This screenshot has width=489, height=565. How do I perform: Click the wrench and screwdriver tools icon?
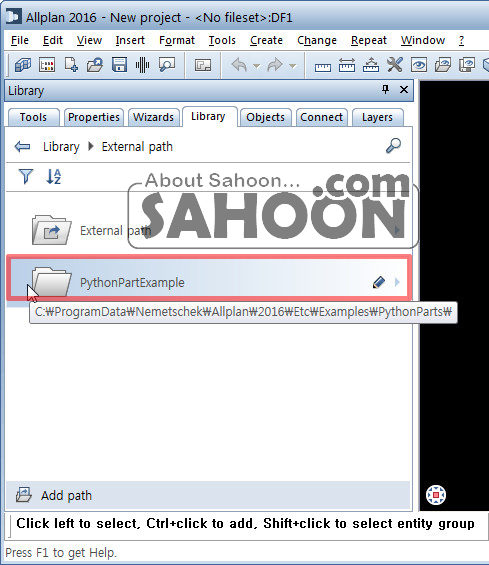coord(395,65)
